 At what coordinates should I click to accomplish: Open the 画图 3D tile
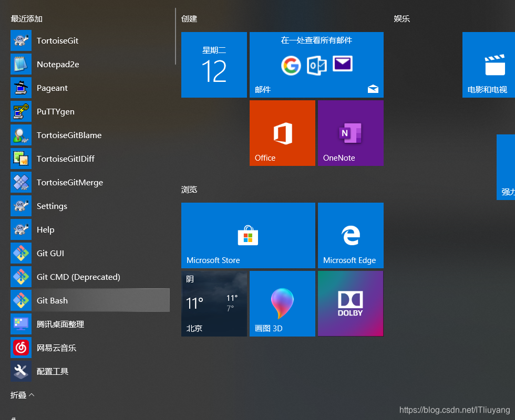[x=283, y=304]
